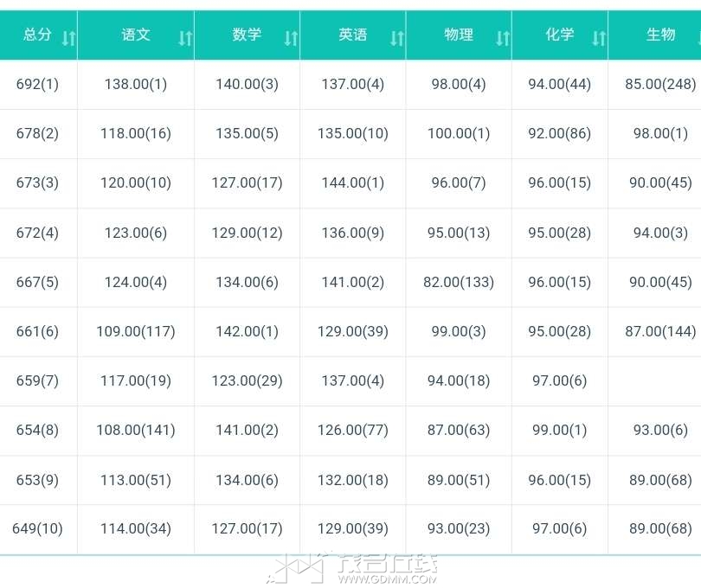Select the 692(1) total score cell
This screenshot has width=701, height=588.
click(37, 84)
